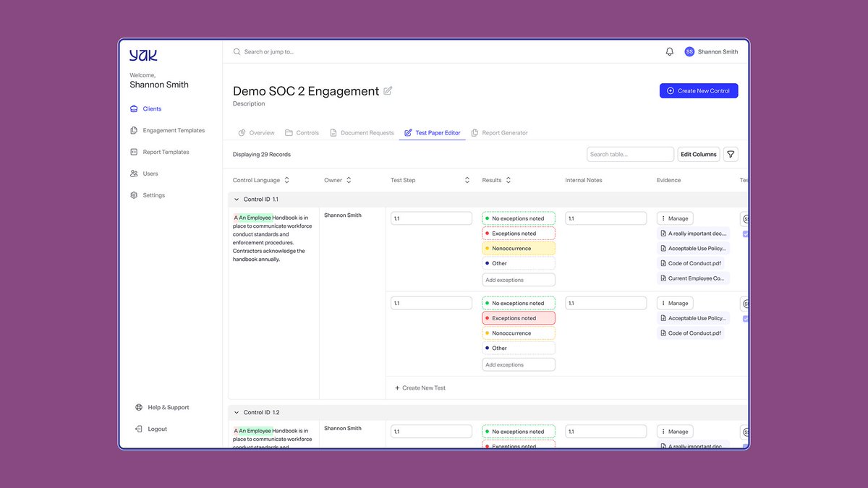
Task: Click 'Add exceptions' field in Control 1.1's second test
Action: click(519, 365)
